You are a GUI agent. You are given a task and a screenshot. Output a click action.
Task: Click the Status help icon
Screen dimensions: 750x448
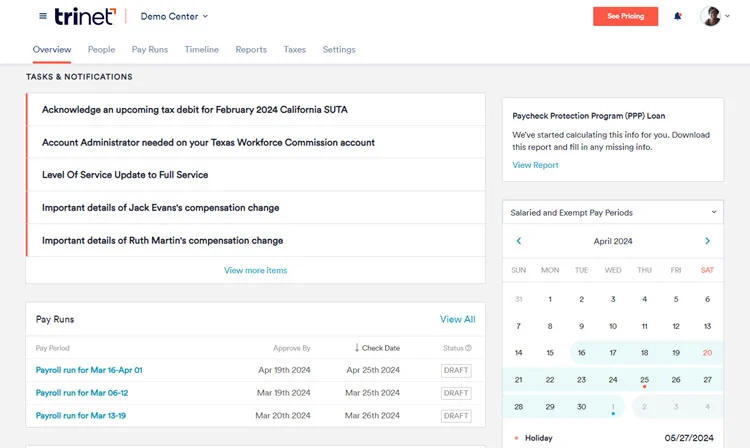[468, 348]
